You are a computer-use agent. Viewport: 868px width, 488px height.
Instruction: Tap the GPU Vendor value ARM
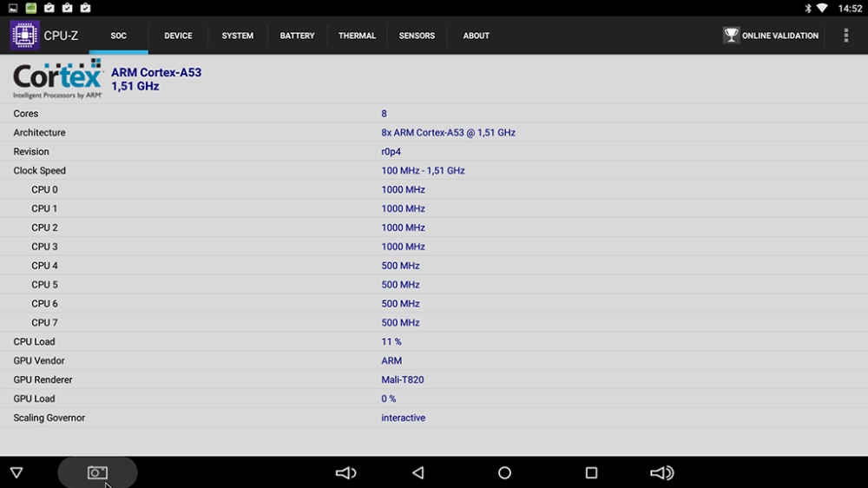click(391, 360)
